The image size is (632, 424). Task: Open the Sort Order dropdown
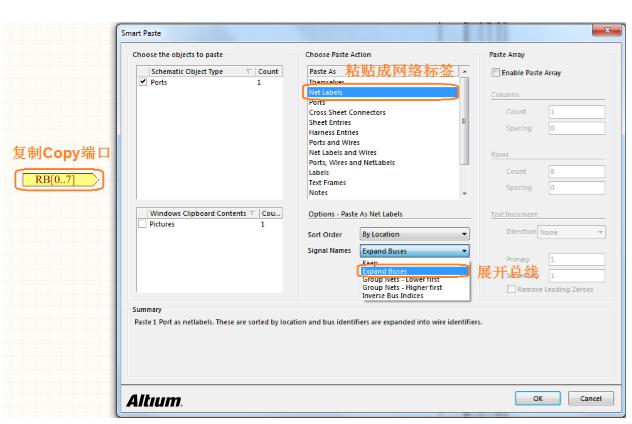pos(413,233)
